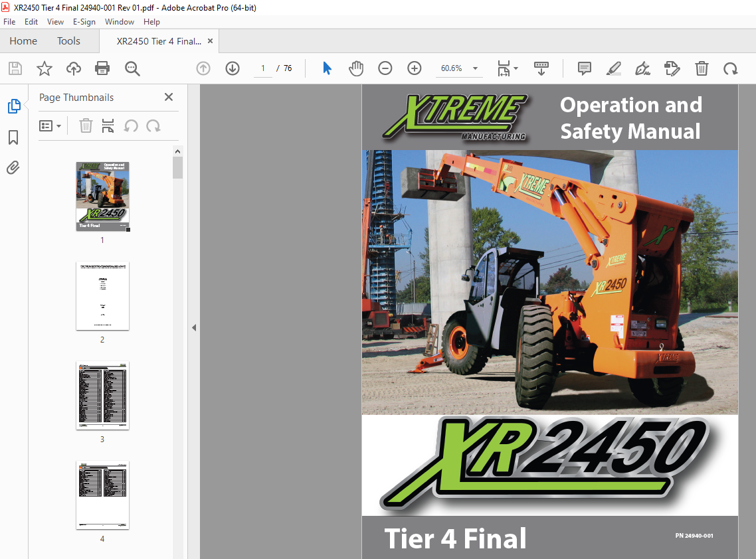Select page 1 thumbnail
756x559 pixels.
(x=102, y=196)
